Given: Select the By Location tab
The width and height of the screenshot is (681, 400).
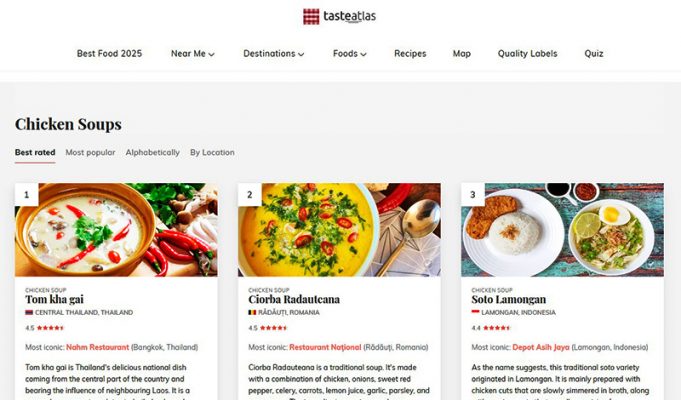Looking at the screenshot, I should 212,152.
